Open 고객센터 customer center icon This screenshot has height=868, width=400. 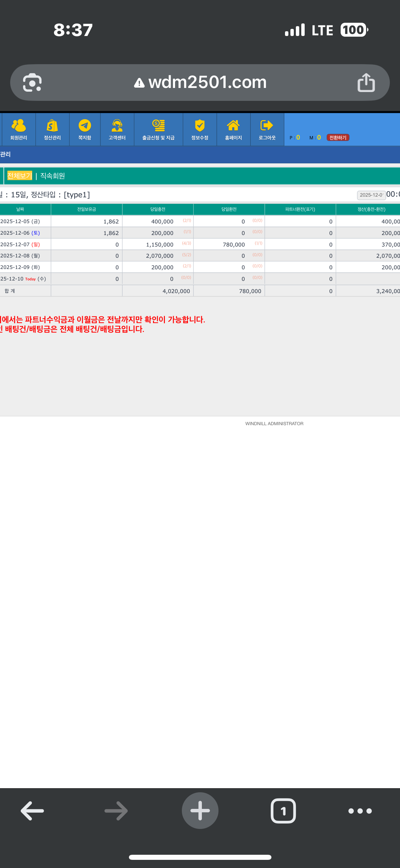click(x=117, y=129)
